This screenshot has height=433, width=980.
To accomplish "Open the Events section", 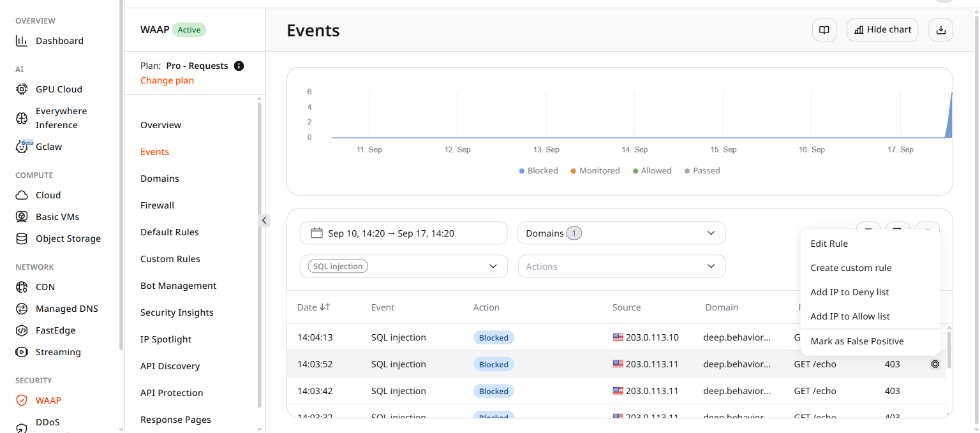I will click(x=154, y=152).
